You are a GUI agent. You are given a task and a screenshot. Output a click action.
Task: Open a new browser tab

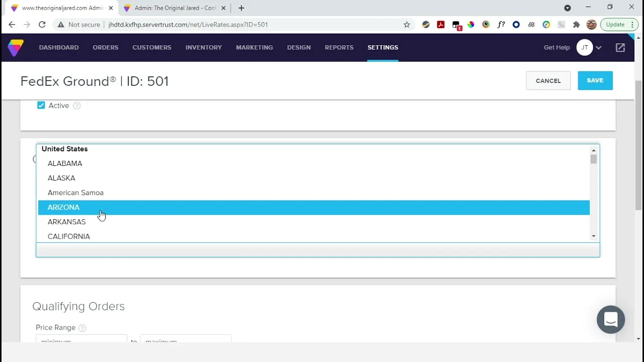(x=242, y=8)
